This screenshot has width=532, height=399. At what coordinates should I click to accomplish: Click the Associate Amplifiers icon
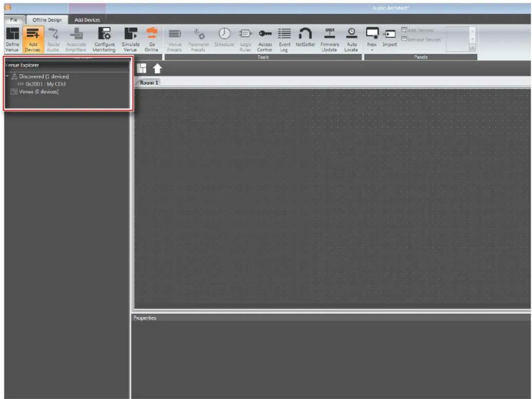(76, 39)
